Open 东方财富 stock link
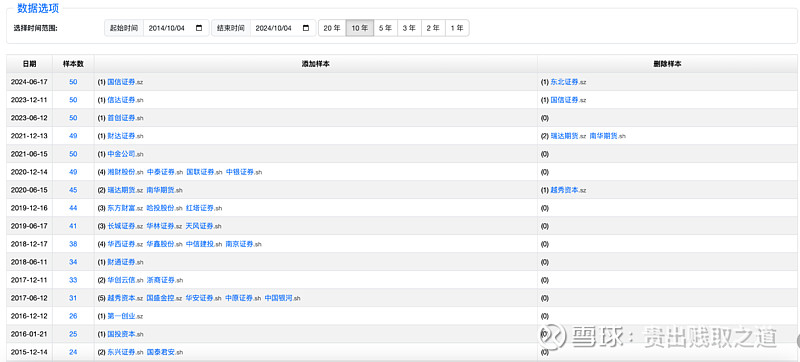The image size is (800, 362). click(x=121, y=208)
